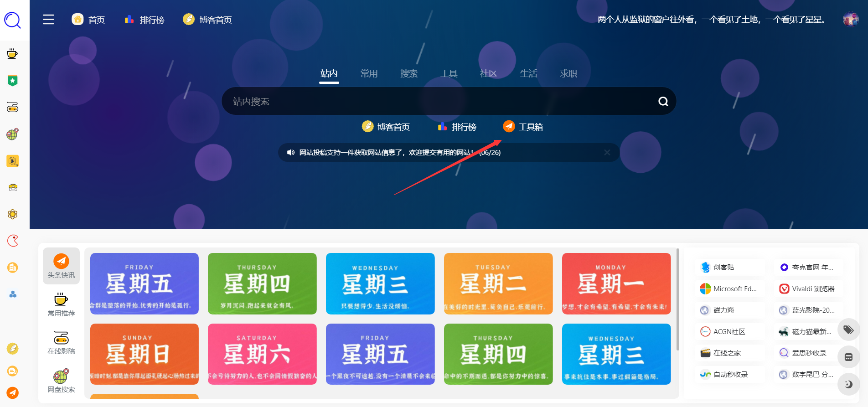Click the orange chat bubble sidebar icon
Viewport: 868px width, 407px height.
pyautogui.click(x=13, y=371)
